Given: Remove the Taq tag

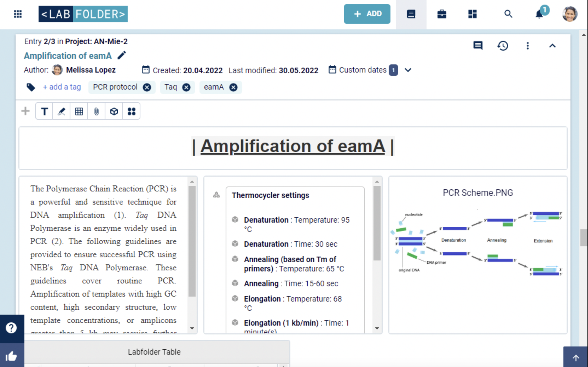Looking at the screenshot, I should (186, 87).
